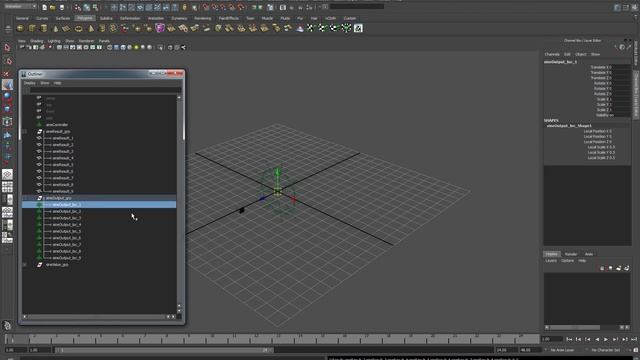The width and height of the screenshot is (640, 360).
Task: Switch to single perspective layout
Action: [x=7, y=175]
